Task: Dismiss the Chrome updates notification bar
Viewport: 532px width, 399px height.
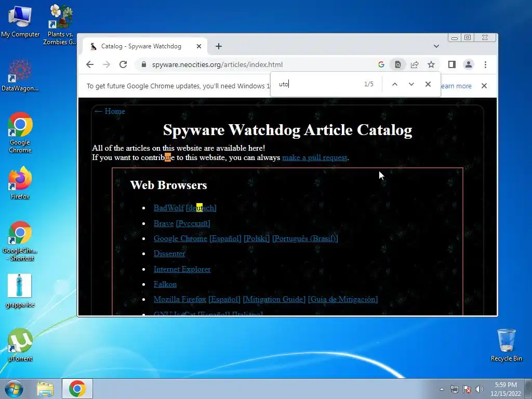Action: [x=484, y=86]
